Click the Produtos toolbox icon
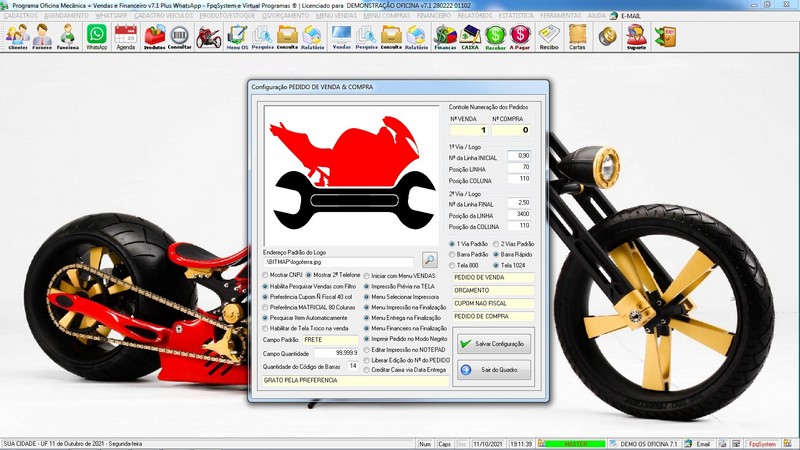Image resolution: width=800 pixels, height=450 pixels. [154, 37]
